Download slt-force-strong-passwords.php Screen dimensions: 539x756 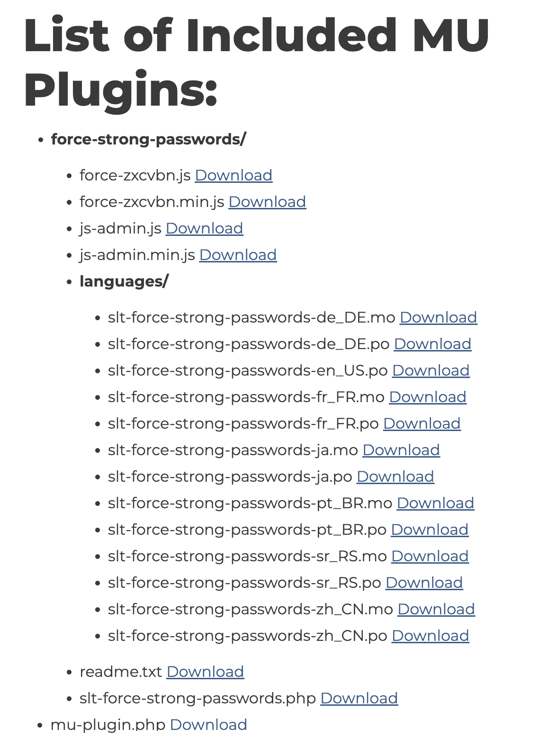[x=359, y=698]
